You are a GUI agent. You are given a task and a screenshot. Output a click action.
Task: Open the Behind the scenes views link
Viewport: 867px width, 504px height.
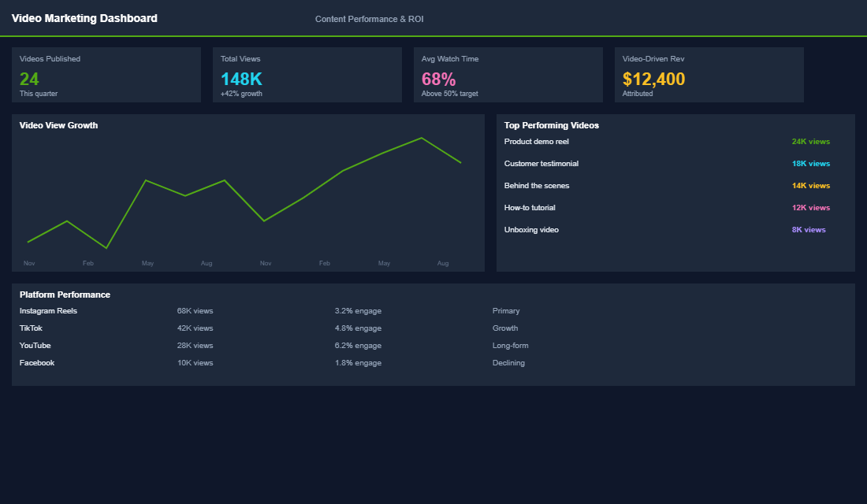click(810, 185)
